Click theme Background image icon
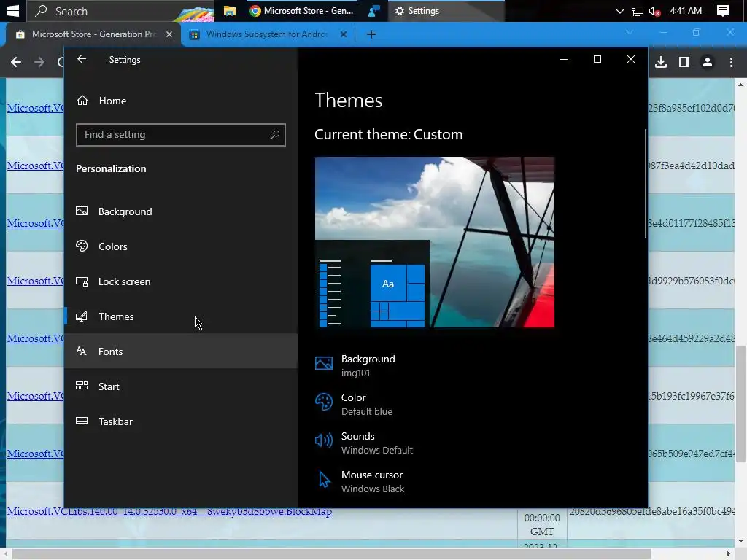 click(x=323, y=364)
